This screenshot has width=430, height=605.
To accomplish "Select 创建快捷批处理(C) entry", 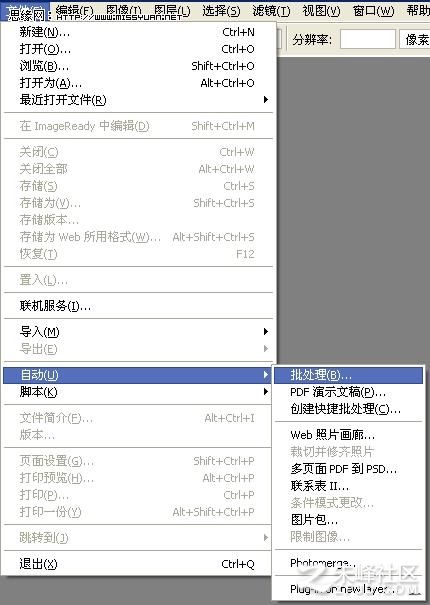I will (348, 409).
